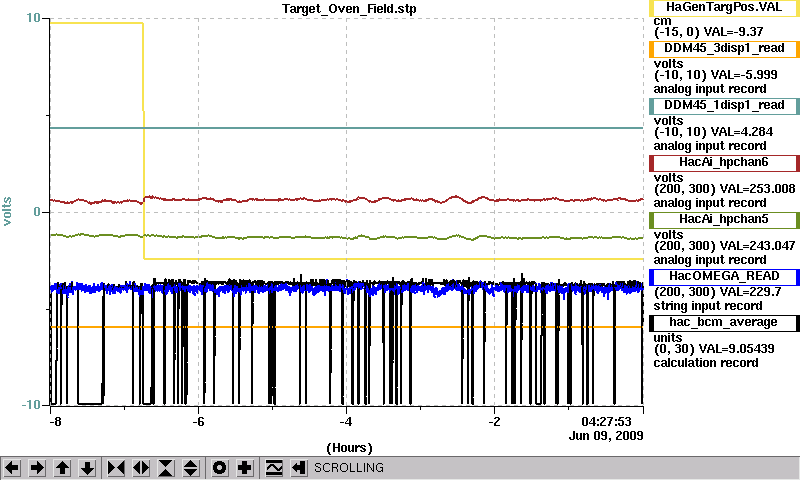Click the VAL=9.05439 readout
Image resolution: width=800 pixels, height=480 pixels.
pyautogui.click(x=736, y=349)
